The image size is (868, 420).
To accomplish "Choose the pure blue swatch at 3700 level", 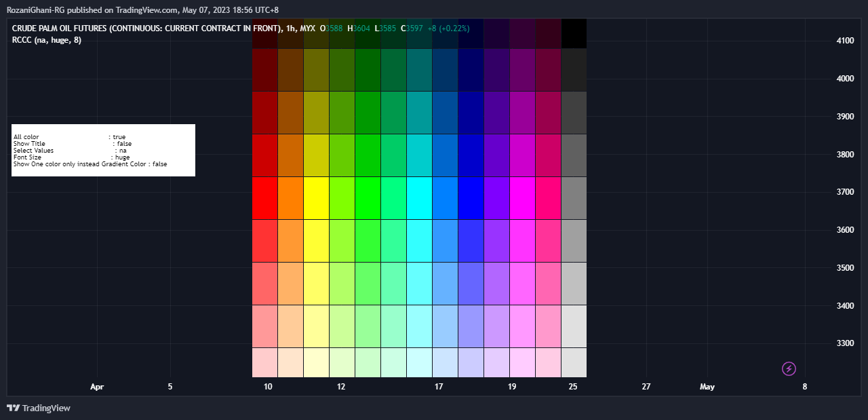I will pos(471,198).
